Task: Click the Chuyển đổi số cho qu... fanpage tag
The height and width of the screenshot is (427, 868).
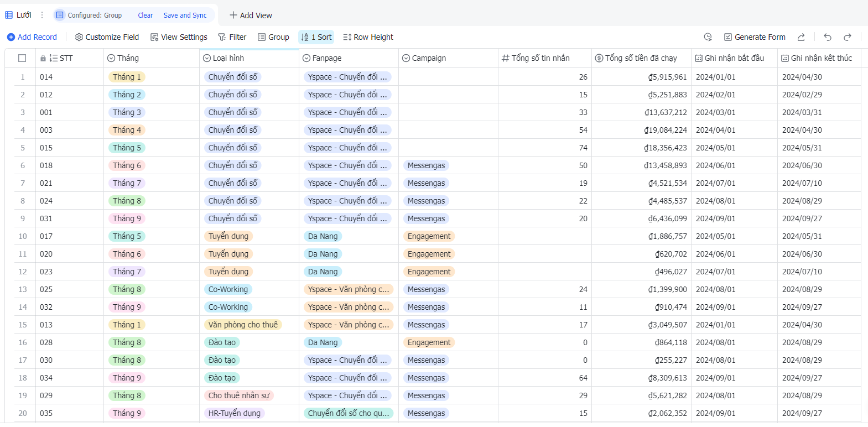Action: (349, 413)
